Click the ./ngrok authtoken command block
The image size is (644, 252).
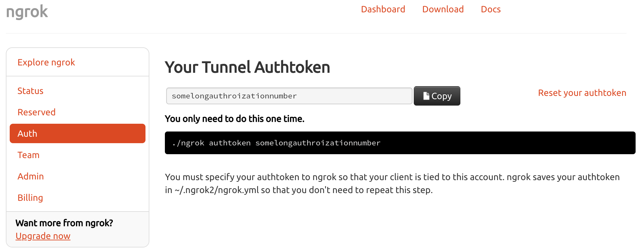(x=400, y=143)
